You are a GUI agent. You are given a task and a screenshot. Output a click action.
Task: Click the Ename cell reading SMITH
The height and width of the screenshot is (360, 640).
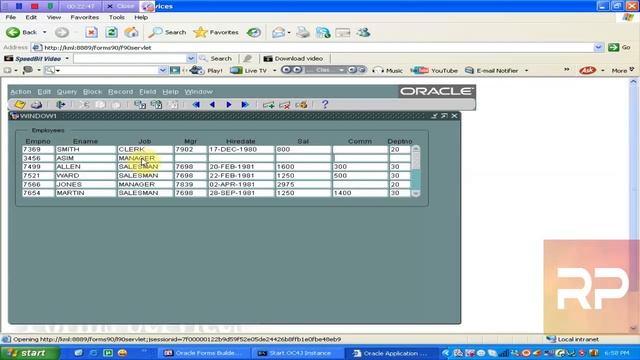[86, 149]
